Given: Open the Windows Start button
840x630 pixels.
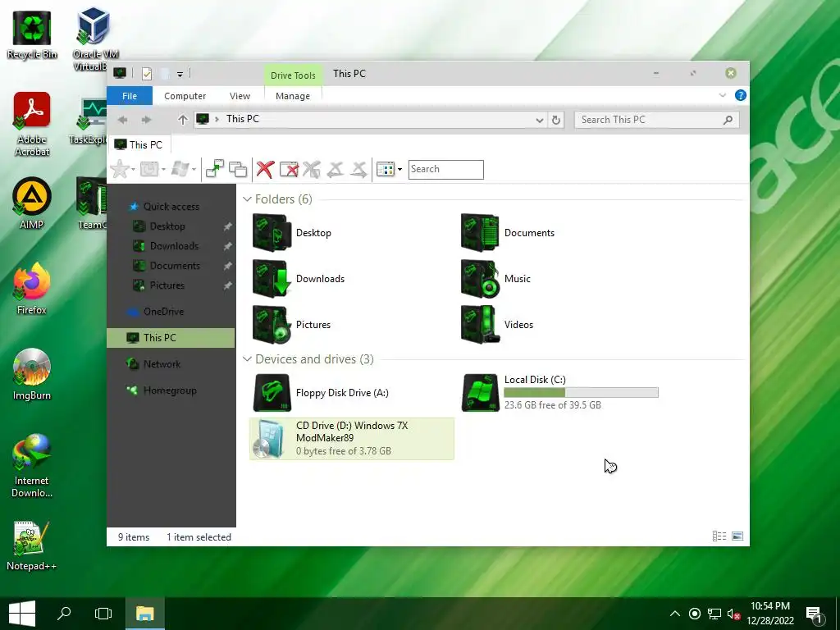Looking at the screenshot, I should [x=22, y=614].
